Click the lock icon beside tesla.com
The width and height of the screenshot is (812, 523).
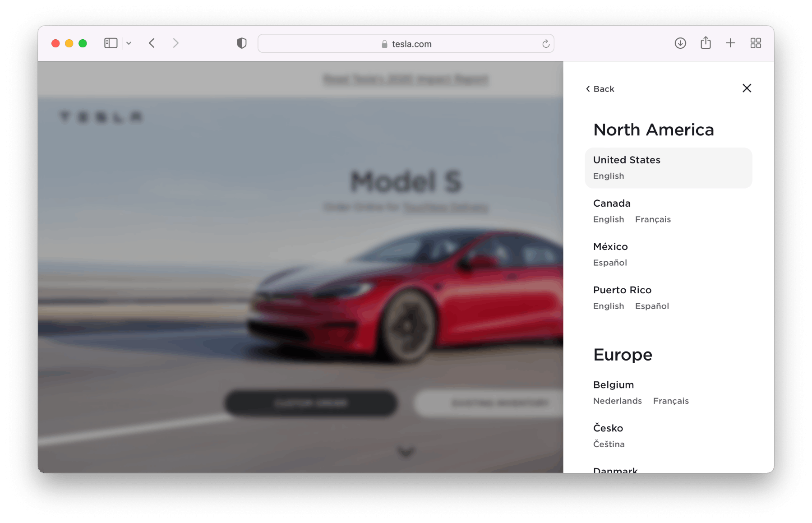[384, 44]
